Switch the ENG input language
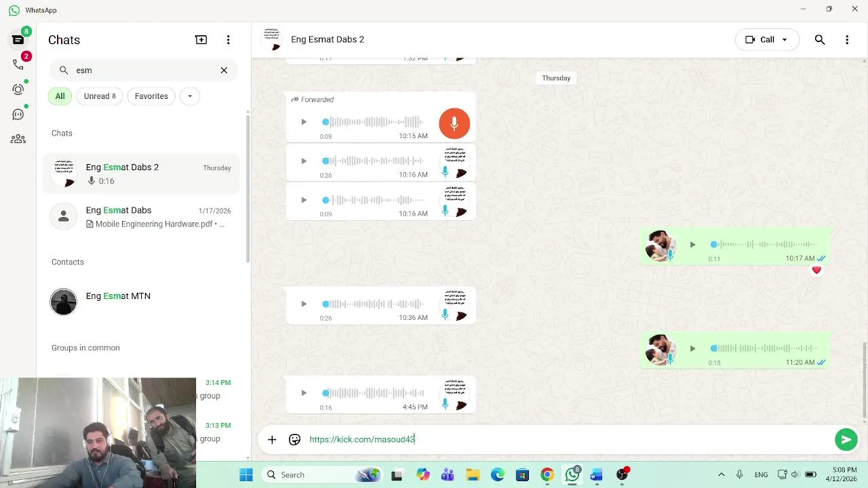Viewport: 868px width, 488px height. [761, 474]
